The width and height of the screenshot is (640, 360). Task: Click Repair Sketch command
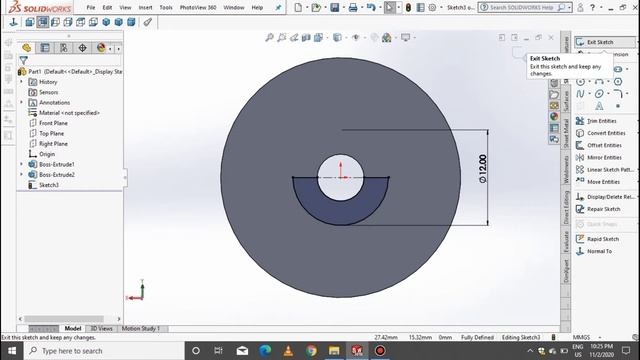click(598, 209)
